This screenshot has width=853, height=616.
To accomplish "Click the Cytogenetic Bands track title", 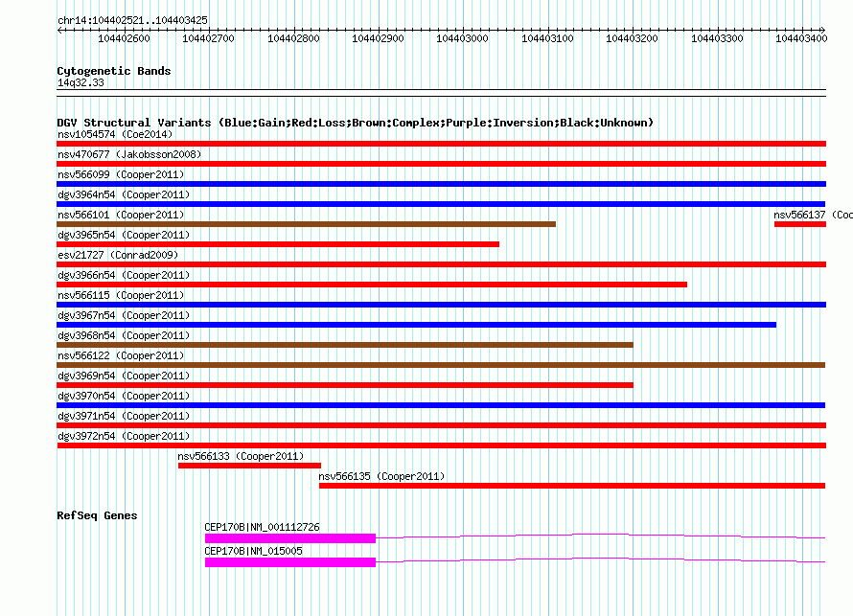I will pyautogui.click(x=114, y=71).
